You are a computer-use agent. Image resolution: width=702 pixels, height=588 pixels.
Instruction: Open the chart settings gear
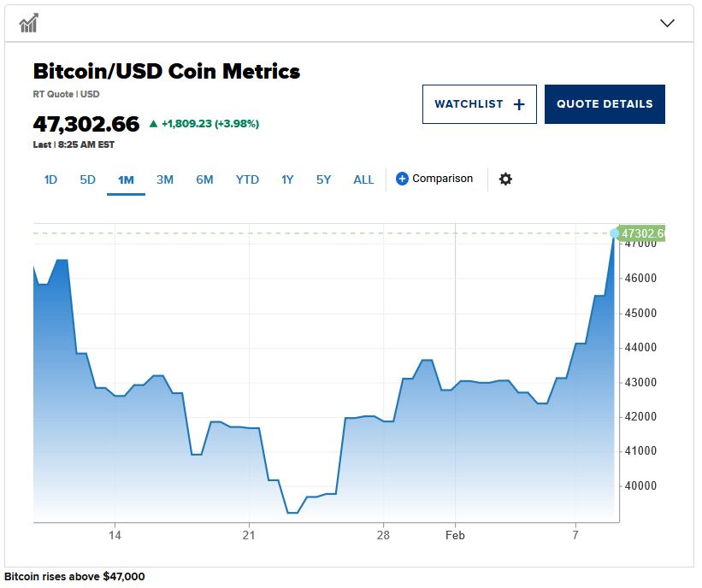506,179
